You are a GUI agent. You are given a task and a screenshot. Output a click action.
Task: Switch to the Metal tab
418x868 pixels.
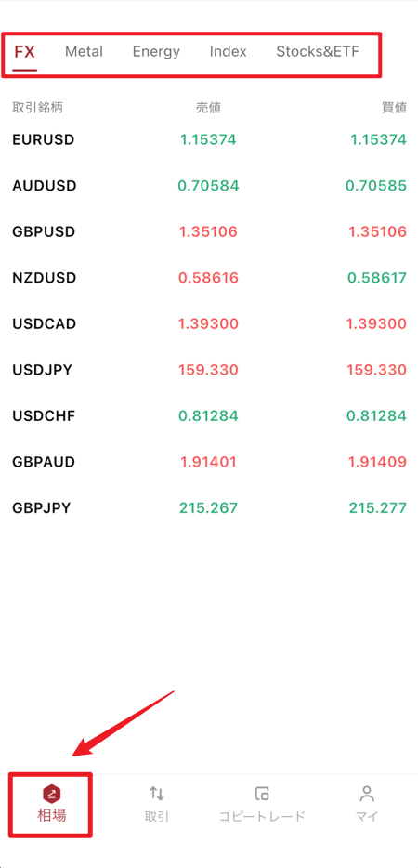pyautogui.click(x=85, y=51)
